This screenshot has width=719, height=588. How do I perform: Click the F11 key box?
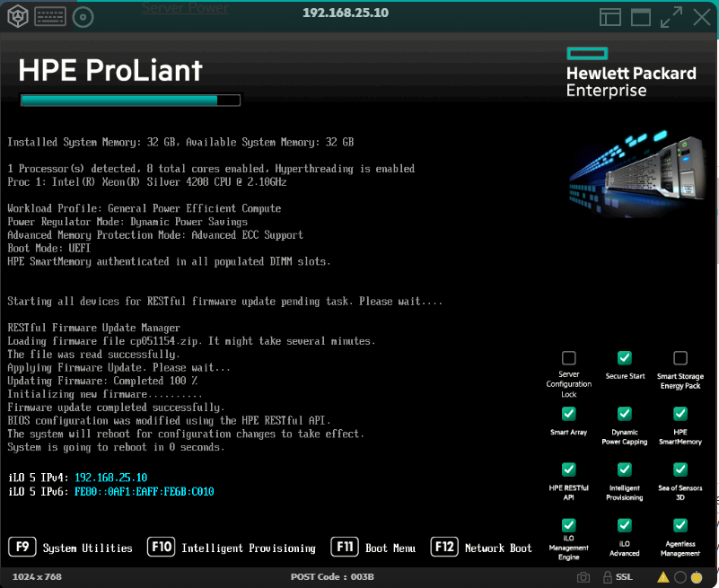(x=345, y=547)
